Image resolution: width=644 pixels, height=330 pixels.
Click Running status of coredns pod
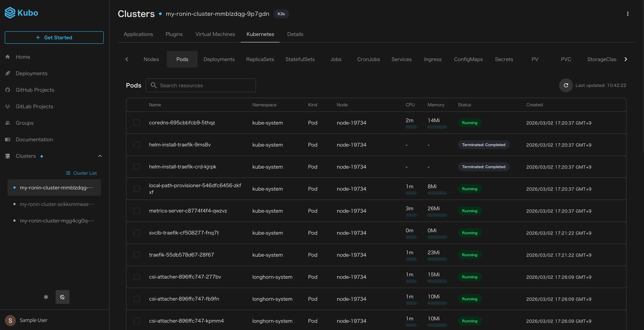[470, 123]
